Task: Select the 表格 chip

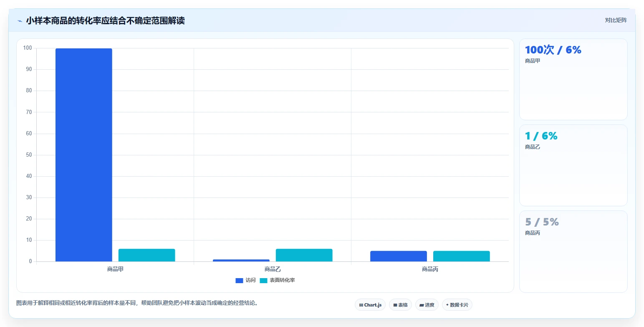Action: point(400,305)
